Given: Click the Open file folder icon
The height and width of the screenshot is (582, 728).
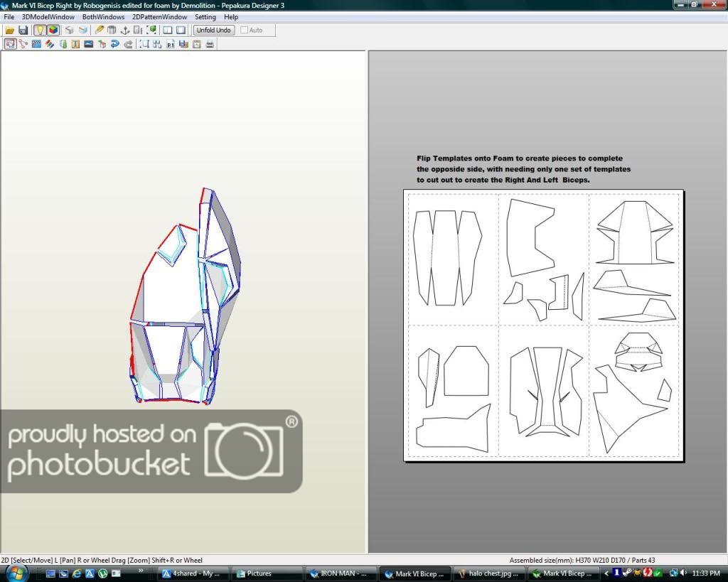Looking at the screenshot, I should [9, 30].
